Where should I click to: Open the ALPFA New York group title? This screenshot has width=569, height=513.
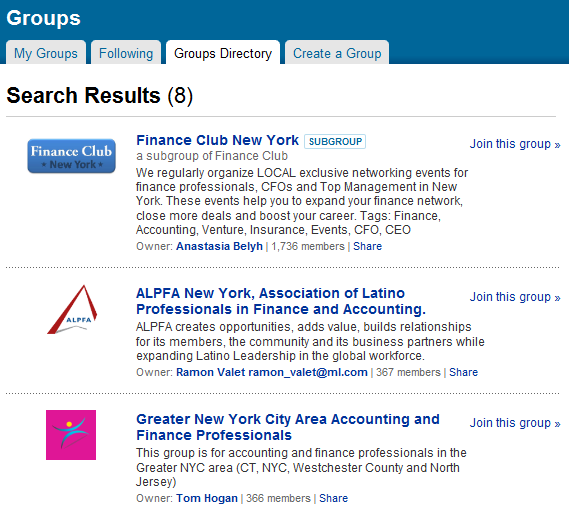point(281,301)
